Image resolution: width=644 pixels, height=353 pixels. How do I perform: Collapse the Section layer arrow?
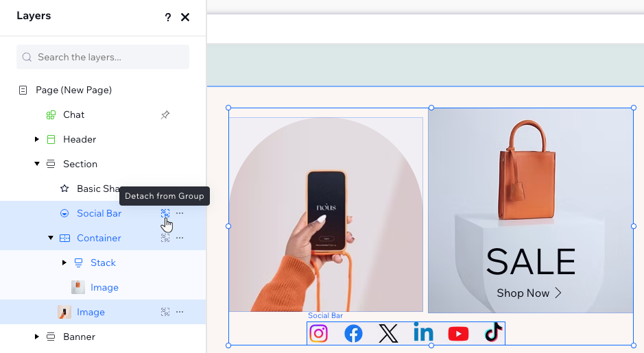coord(37,164)
